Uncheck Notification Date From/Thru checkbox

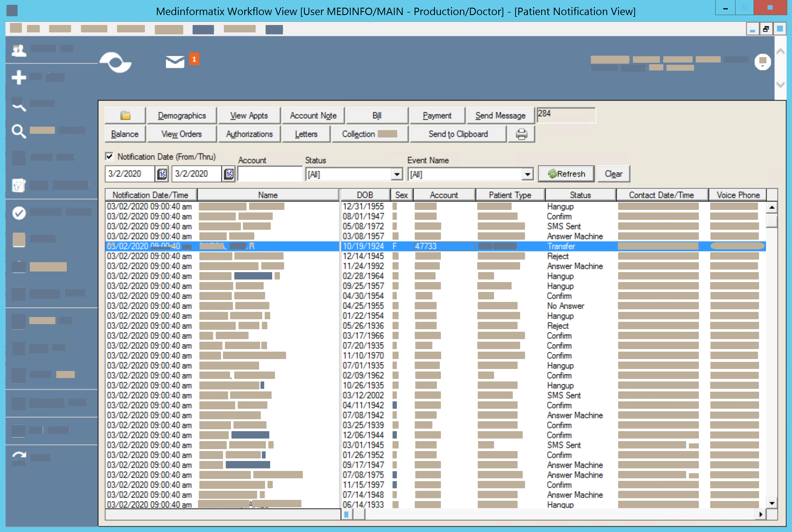coord(109,157)
